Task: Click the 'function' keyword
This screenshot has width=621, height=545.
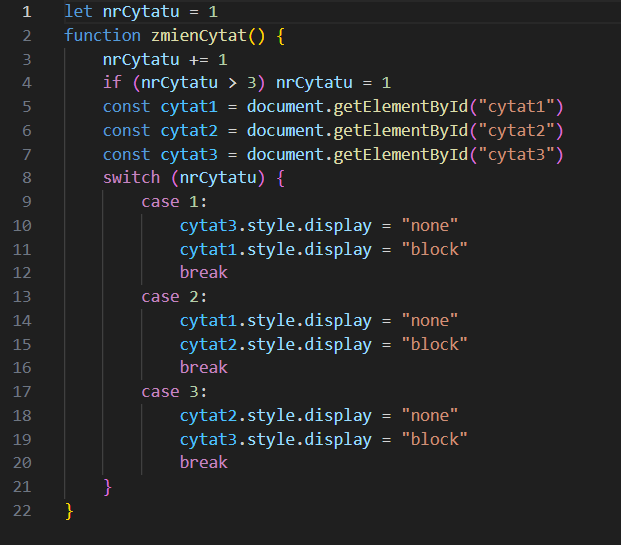Action: point(102,36)
